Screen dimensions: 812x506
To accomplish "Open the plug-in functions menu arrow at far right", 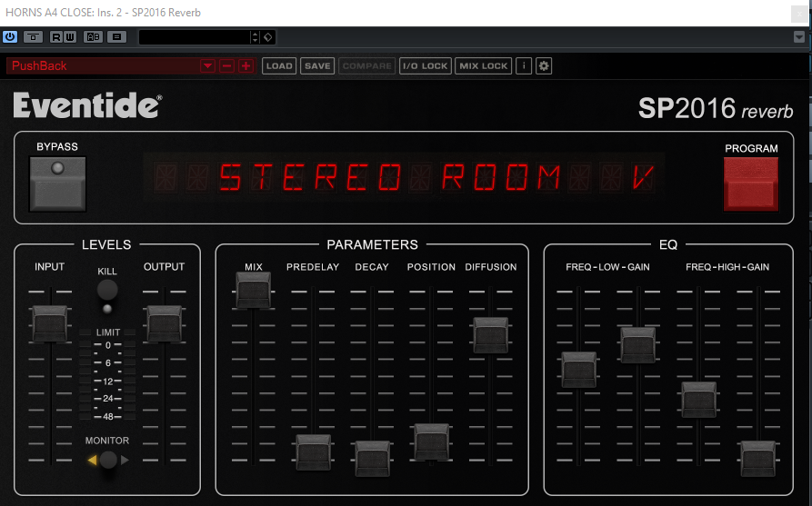I will [x=799, y=36].
